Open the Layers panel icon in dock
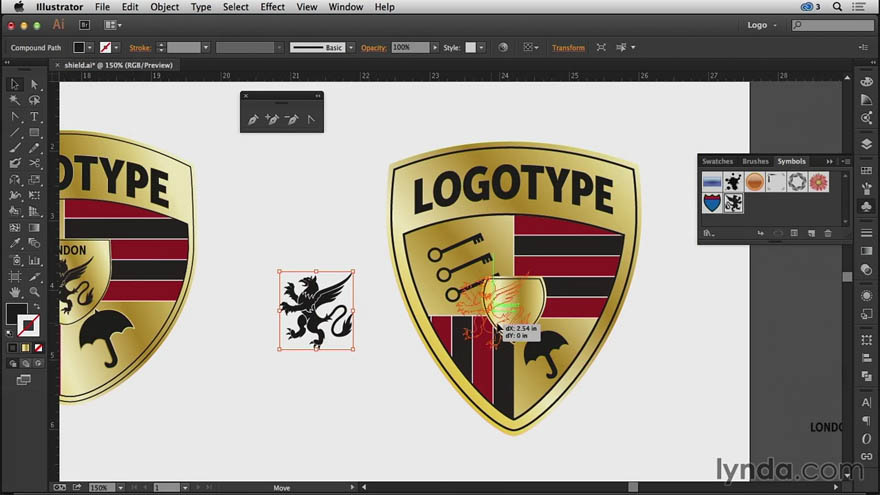 (866, 144)
